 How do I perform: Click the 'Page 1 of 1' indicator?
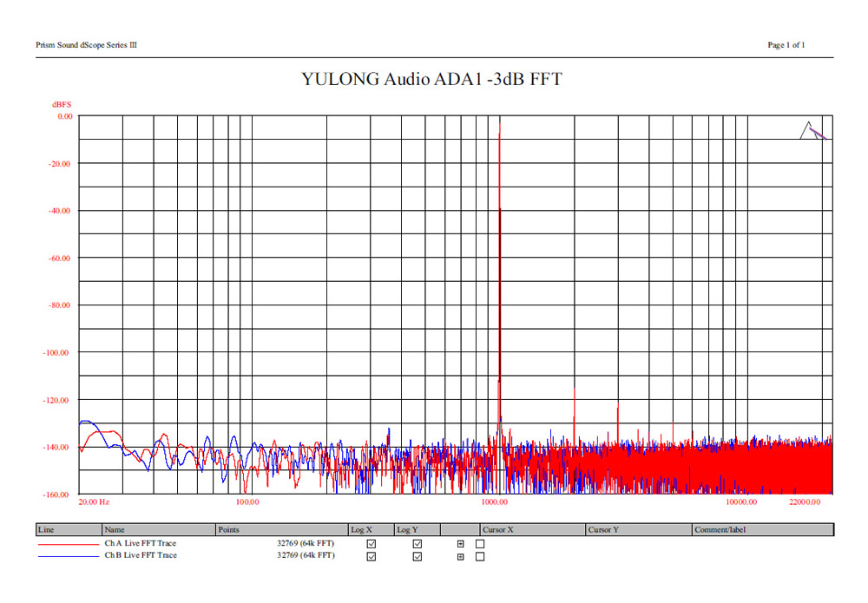coord(786,45)
